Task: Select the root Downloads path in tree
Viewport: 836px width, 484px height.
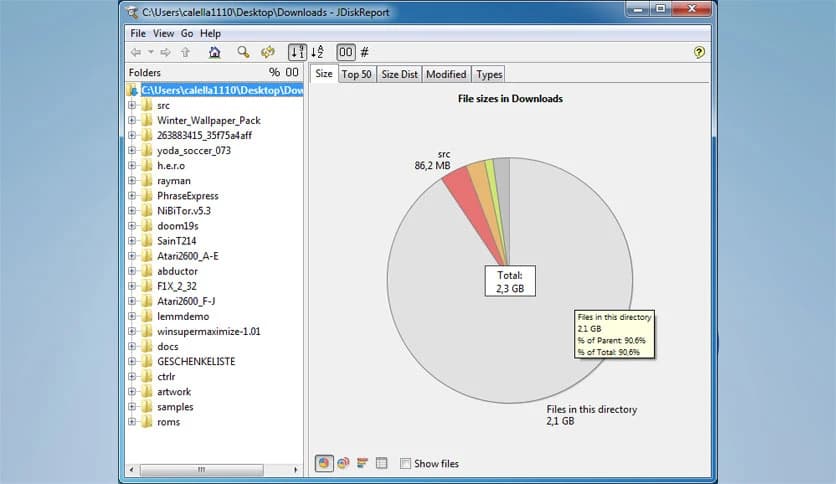Action: (x=222, y=90)
